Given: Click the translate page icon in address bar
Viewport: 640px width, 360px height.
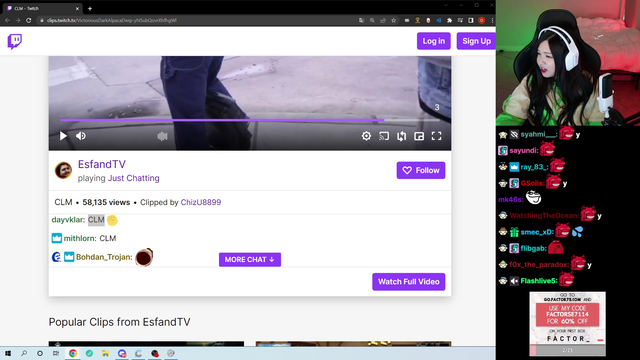Looking at the screenshot, I should click(361, 20).
